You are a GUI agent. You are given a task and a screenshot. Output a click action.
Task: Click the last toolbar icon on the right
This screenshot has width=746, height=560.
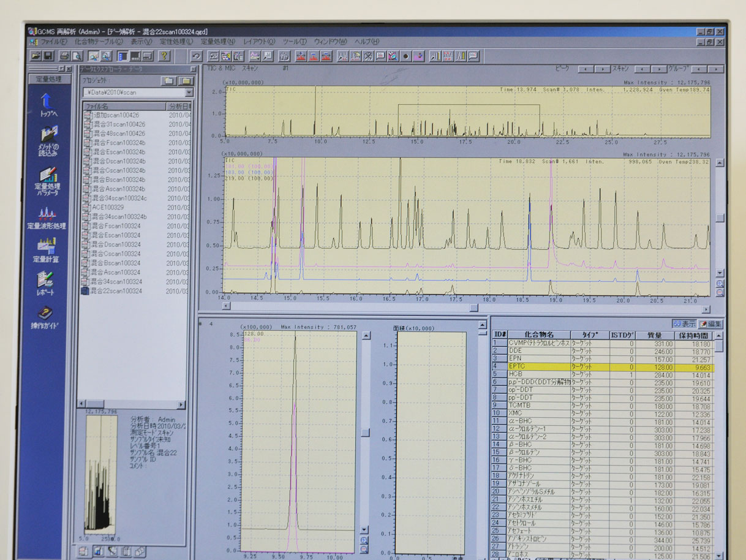coord(473,56)
